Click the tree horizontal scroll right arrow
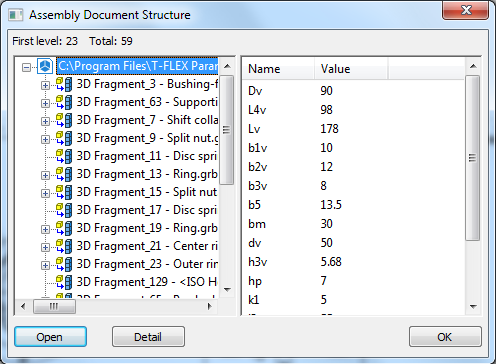 (x=210, y=306)
